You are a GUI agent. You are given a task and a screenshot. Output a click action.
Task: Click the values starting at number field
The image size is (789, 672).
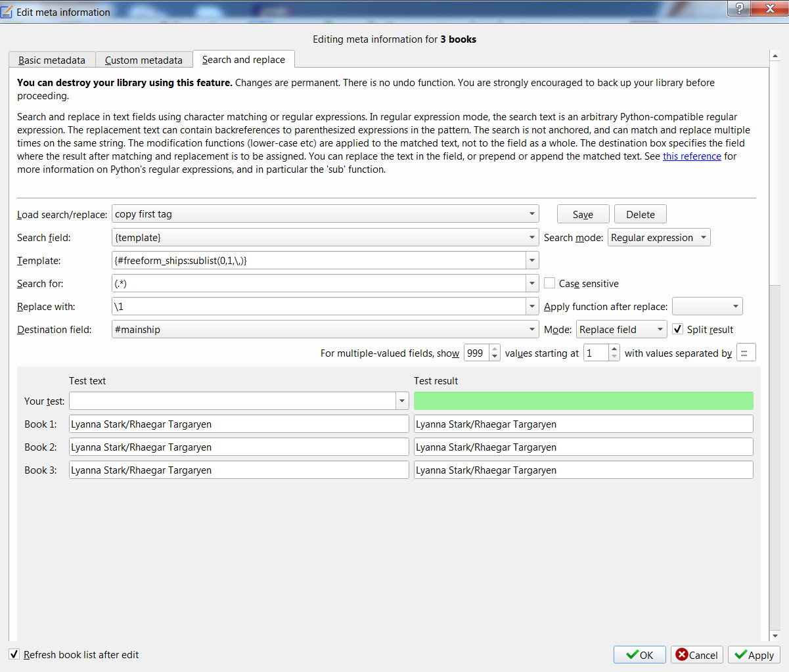pyautogui.click(x=597, y=353)
